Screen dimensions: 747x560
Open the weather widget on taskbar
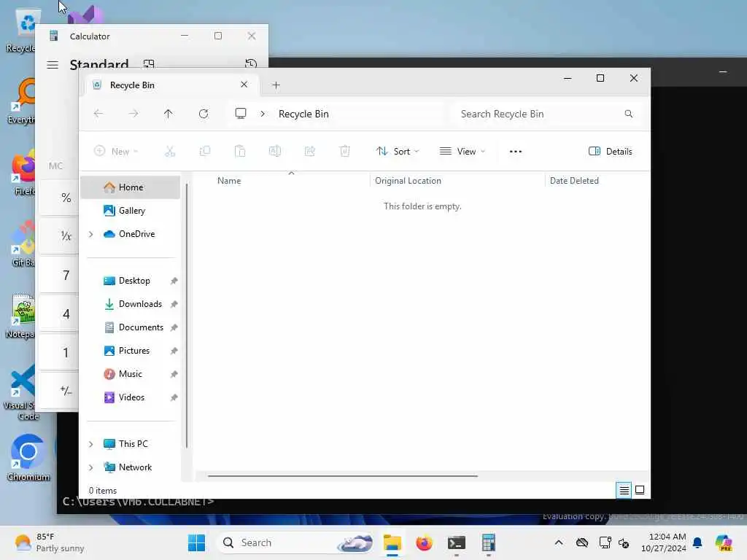point(49,542)
